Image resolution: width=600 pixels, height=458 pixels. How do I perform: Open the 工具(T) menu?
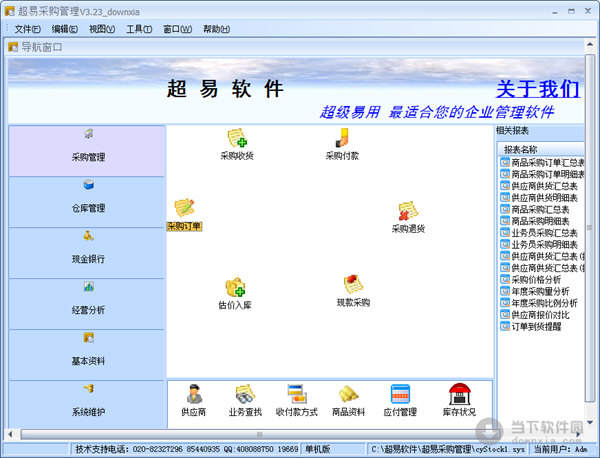click(x=139, y=29)
